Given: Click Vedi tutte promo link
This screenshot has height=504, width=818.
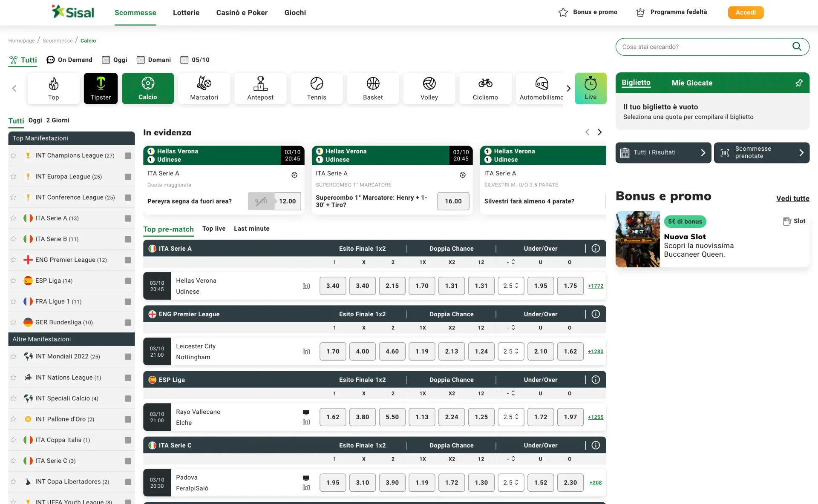Looking at the screenshot, I should (792, 198).
